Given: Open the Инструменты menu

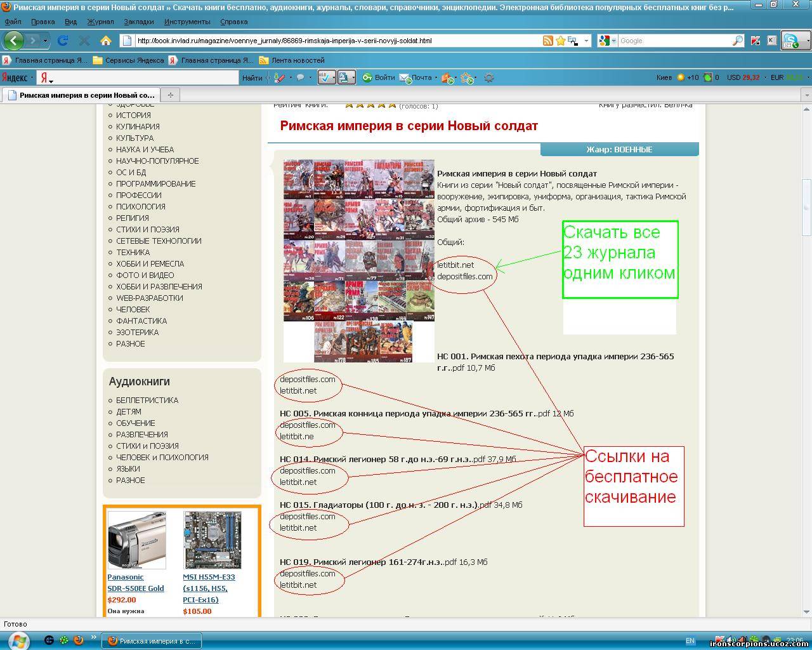Looking at the screenshot, I should [x=187, y=22].
